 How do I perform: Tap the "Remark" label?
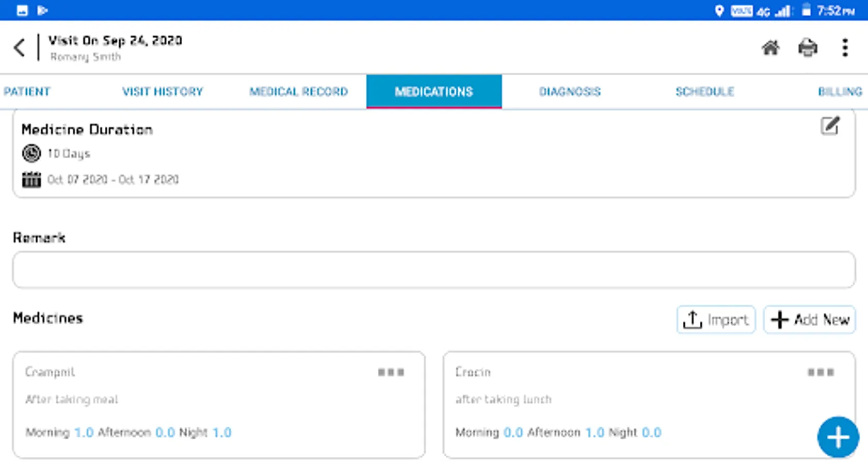[x=39, y=238]
